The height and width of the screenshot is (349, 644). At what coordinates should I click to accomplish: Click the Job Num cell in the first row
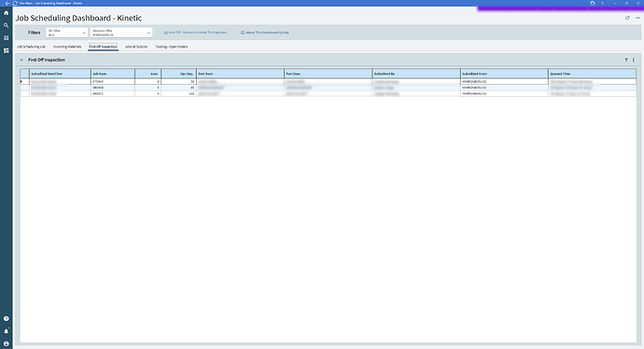(x=113, y=82)
